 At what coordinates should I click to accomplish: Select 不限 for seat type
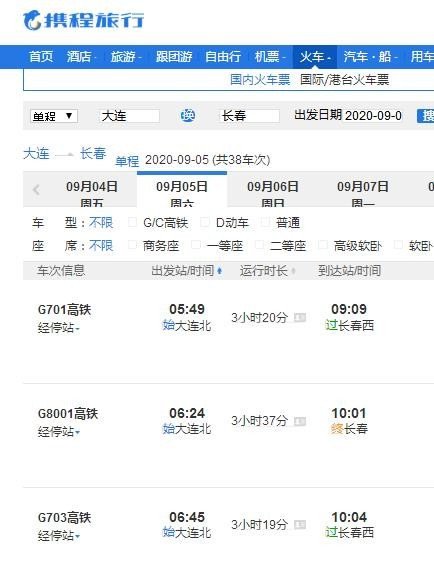tap(101, 245)
